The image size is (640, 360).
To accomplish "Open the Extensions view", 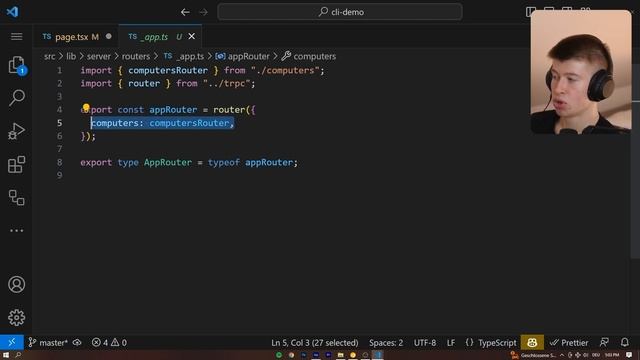I will tap(16, 164).
